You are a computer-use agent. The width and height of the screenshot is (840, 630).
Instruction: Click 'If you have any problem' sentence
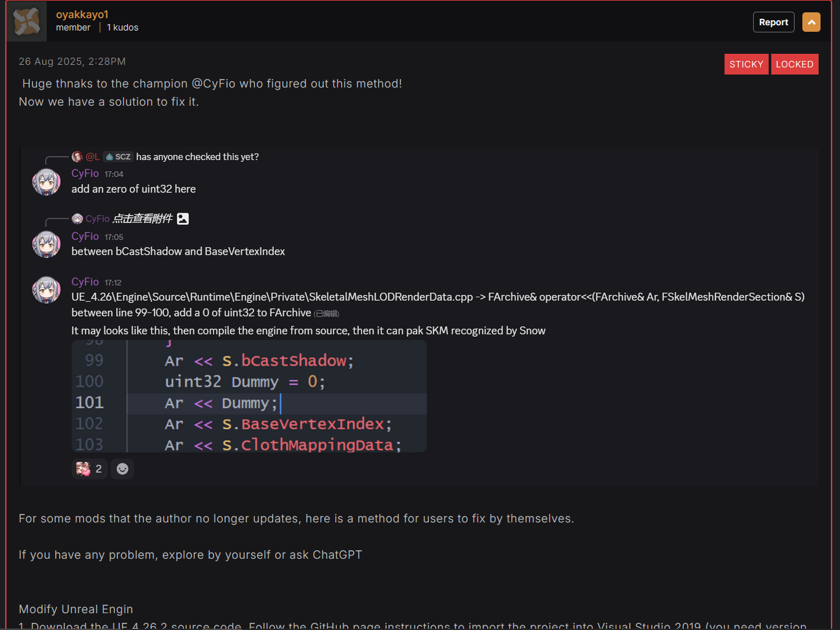191,555
